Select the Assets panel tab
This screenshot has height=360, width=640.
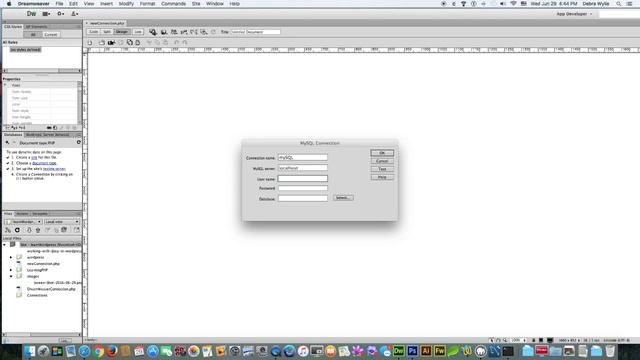(22, 214)
